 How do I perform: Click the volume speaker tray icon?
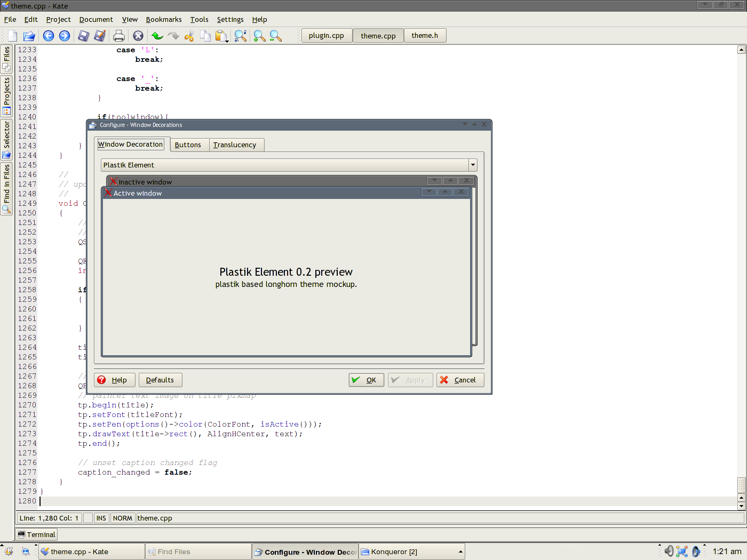point(669,551)
